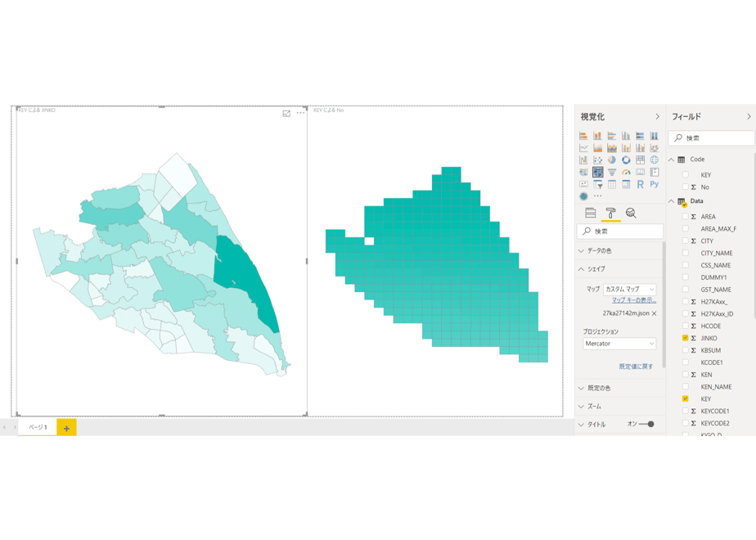Open more visuals ellipsis in visualization pane
Image resolution: width=756 pixels, height=540 pixels.
(x=597, y=196)
